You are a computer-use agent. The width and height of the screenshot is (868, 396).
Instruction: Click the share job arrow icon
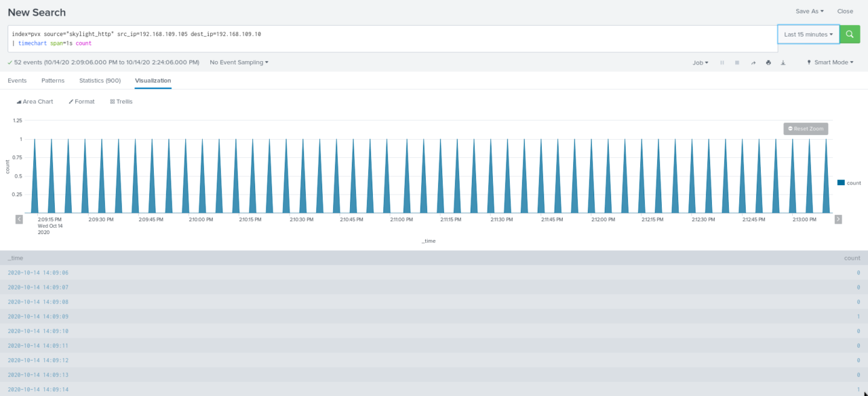click(x=753, y=62)
